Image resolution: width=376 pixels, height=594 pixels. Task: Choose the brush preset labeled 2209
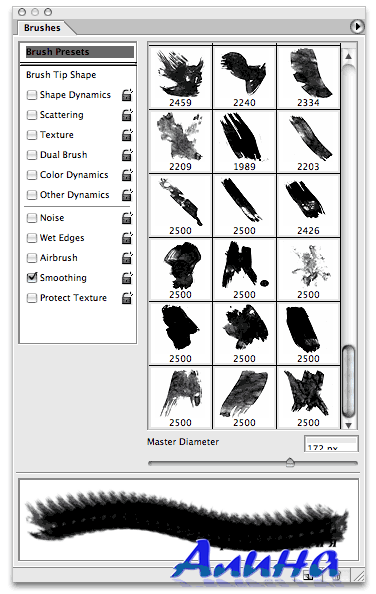point(180,142)
